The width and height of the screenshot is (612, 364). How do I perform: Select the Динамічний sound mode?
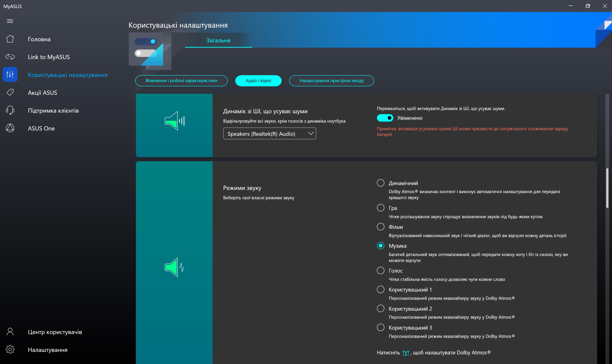coord(380,183)
